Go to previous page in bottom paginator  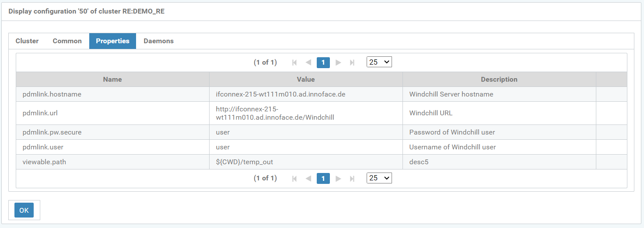[308, 178]
